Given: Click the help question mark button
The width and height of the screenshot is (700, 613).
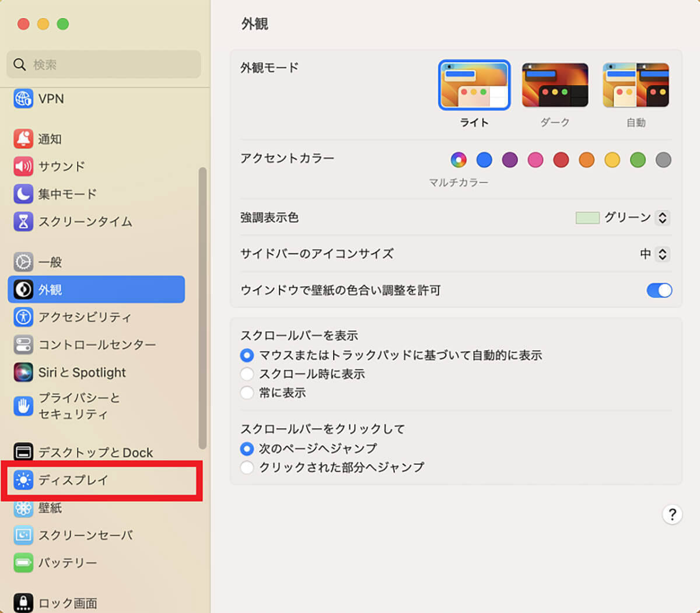Looking at the screenshot, I should coord(672,514).
